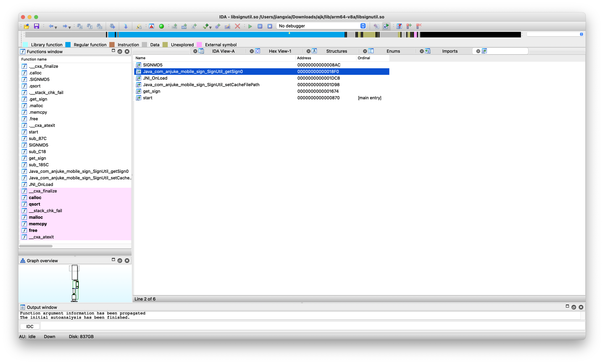Click the green circle toolbar icon
The image size is (604, 364).
coord(161,26)
